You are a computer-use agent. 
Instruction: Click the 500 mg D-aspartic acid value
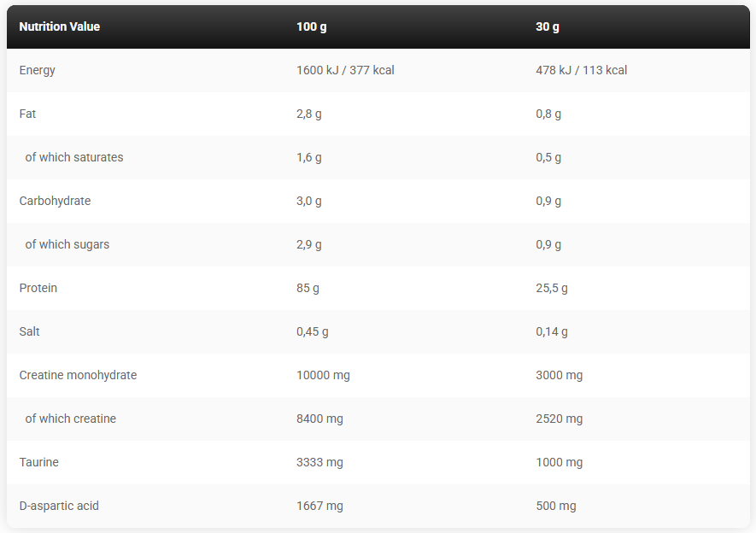pos(556,506)
